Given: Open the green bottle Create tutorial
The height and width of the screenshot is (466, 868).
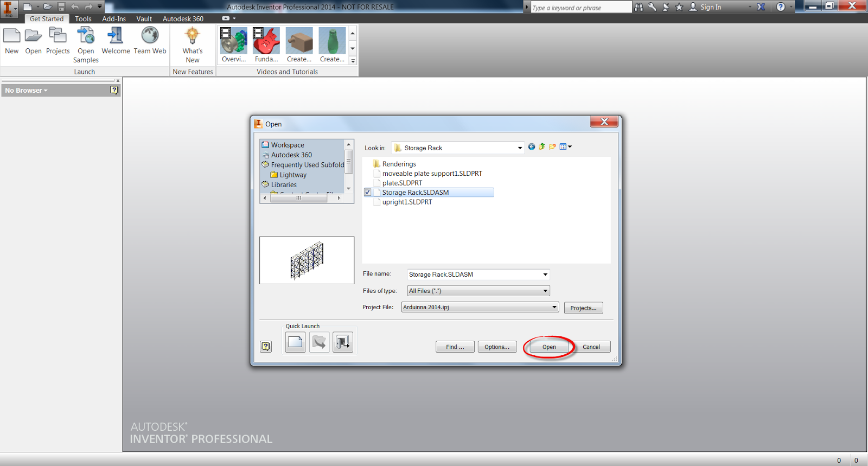Looking at the screenshot, I should [332, 45].
